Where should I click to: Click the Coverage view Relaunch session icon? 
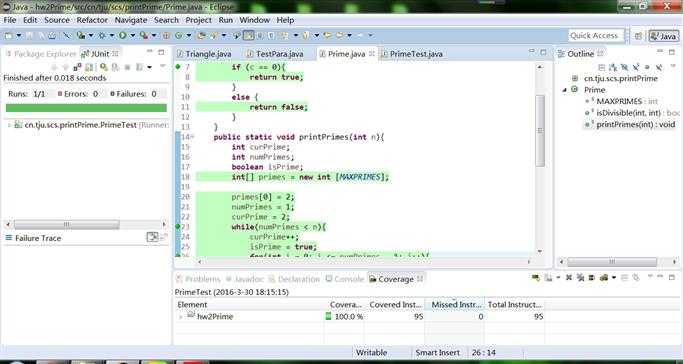(535, 277)
